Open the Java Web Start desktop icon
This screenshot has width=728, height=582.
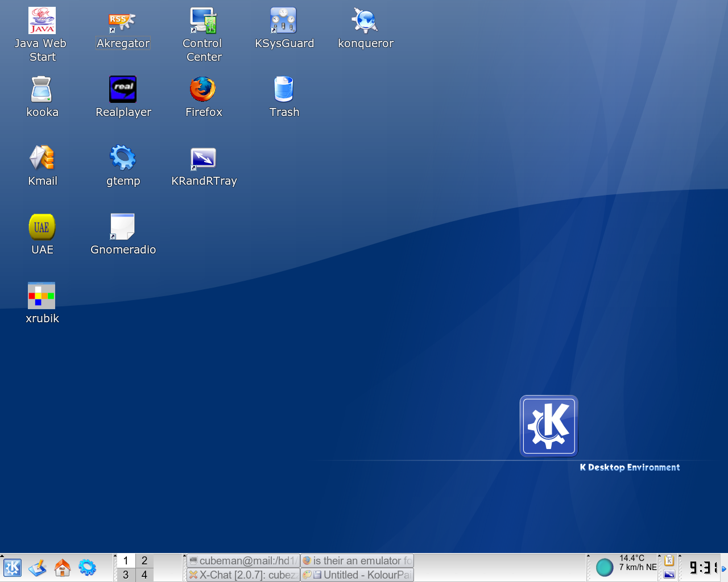pyautogui.click(x=42, y=21)
